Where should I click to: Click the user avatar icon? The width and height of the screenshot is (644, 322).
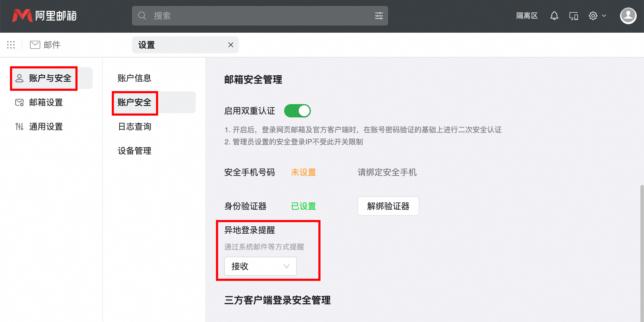tap(628, 16)
